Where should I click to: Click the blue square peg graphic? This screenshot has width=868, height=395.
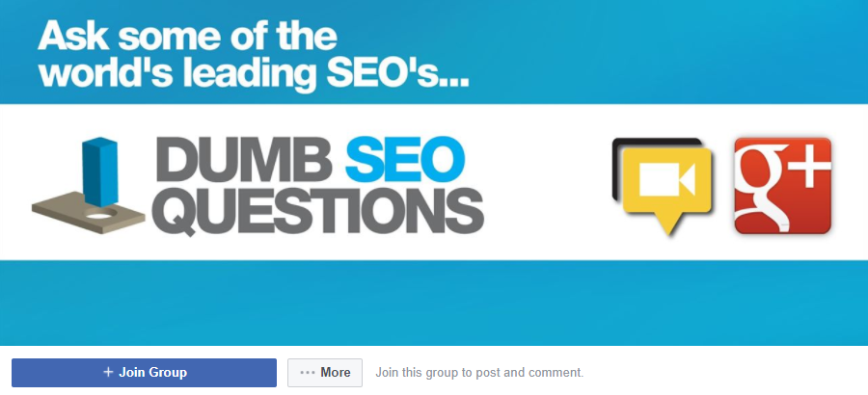[99, 172]
